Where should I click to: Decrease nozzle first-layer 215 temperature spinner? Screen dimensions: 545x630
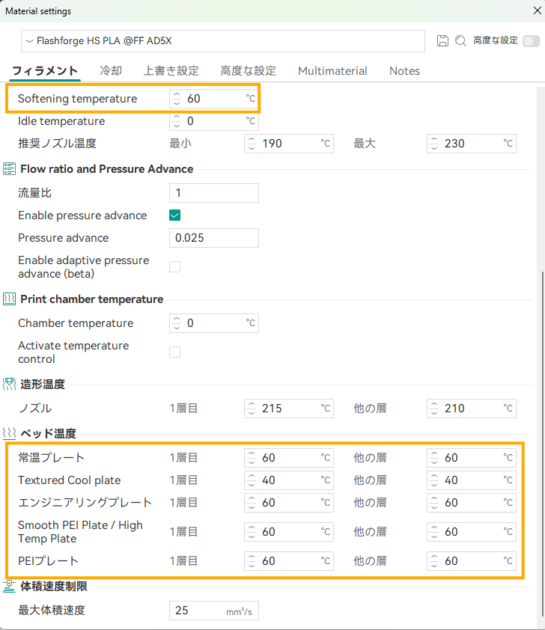point(252,412)
